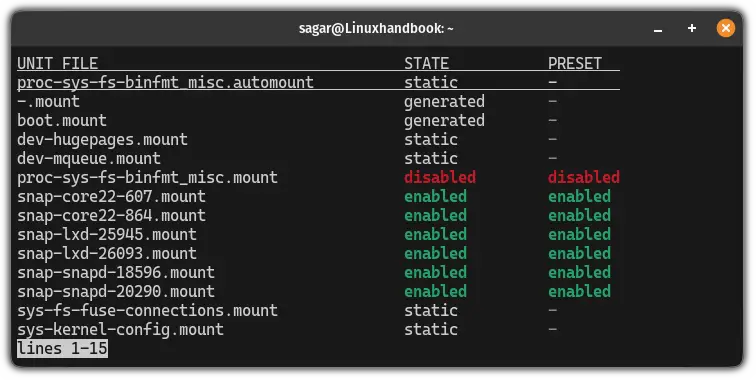Click enabled state of snap-snapd-20290.mount

(435, 292)
